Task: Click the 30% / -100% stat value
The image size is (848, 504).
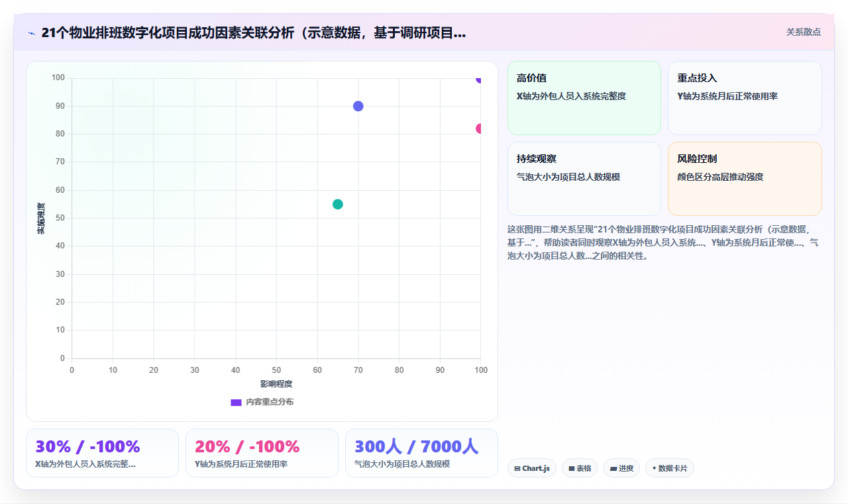Action: (87, 446)
